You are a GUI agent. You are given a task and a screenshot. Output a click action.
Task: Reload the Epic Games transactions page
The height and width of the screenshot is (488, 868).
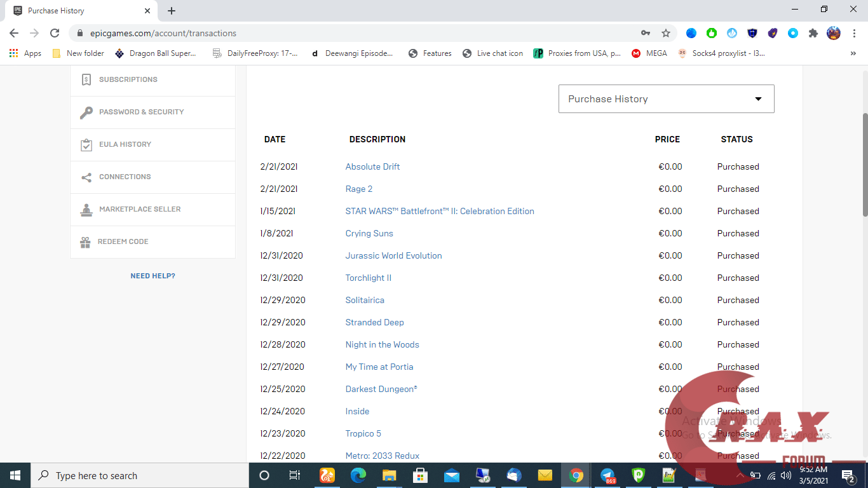tap(55, 33)
